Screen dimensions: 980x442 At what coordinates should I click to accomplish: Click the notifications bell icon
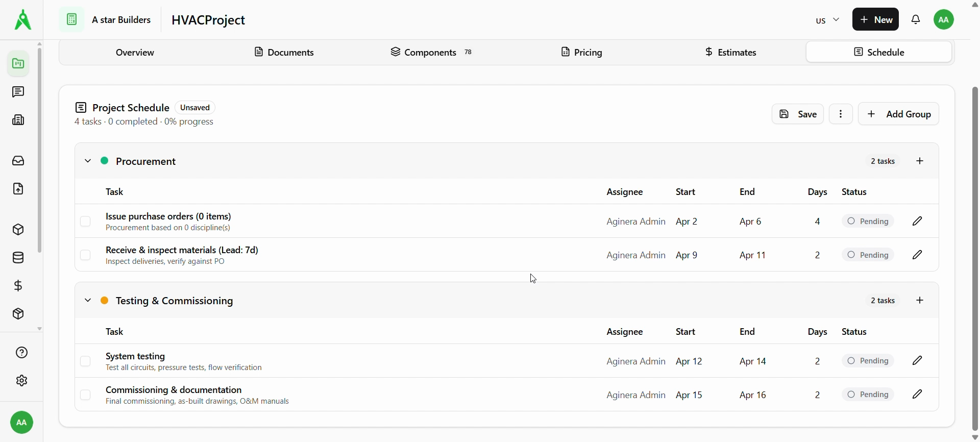coord(916,20)
